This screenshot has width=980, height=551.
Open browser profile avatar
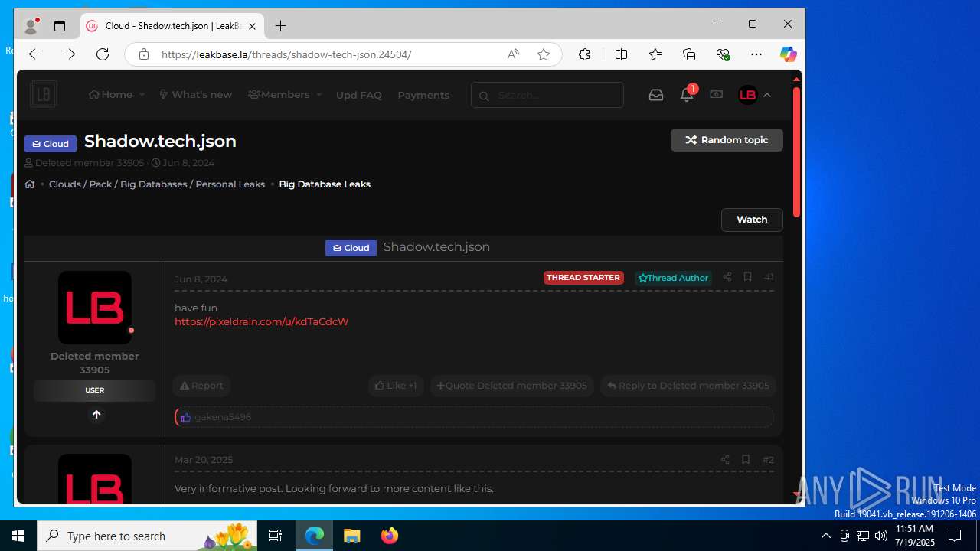31,26
